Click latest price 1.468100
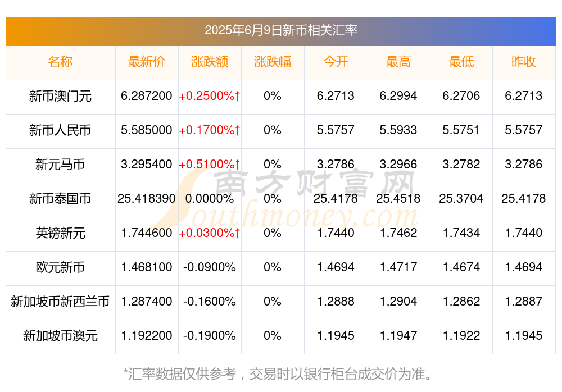 [146, 267]
